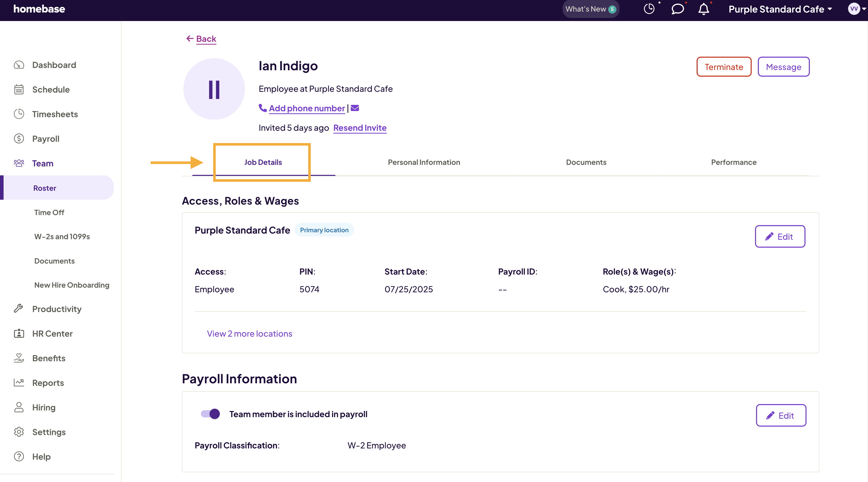Open the What's New badge

590,9
